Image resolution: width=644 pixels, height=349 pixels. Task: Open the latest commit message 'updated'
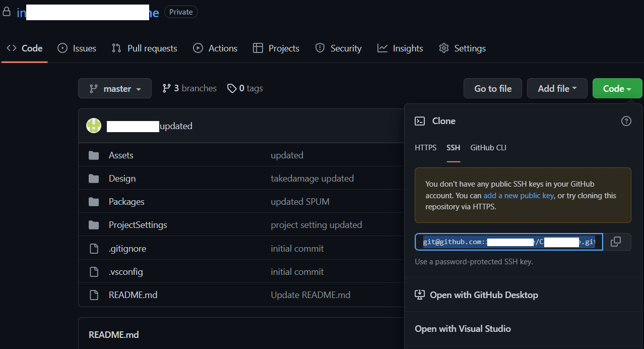[176, 126]
